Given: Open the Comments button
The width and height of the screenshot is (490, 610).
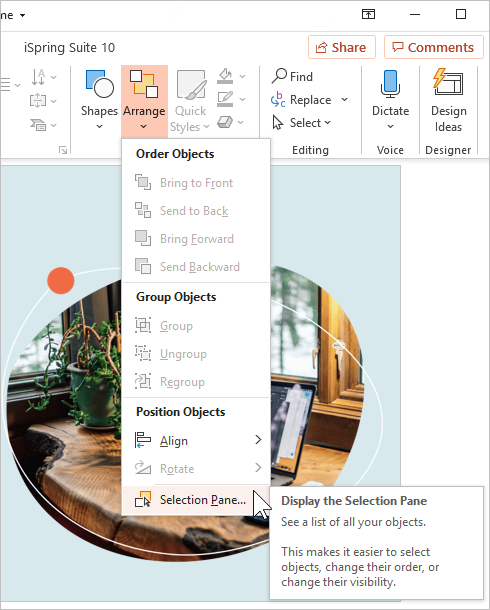Looking at the screenshot, I should coord(434,47).
